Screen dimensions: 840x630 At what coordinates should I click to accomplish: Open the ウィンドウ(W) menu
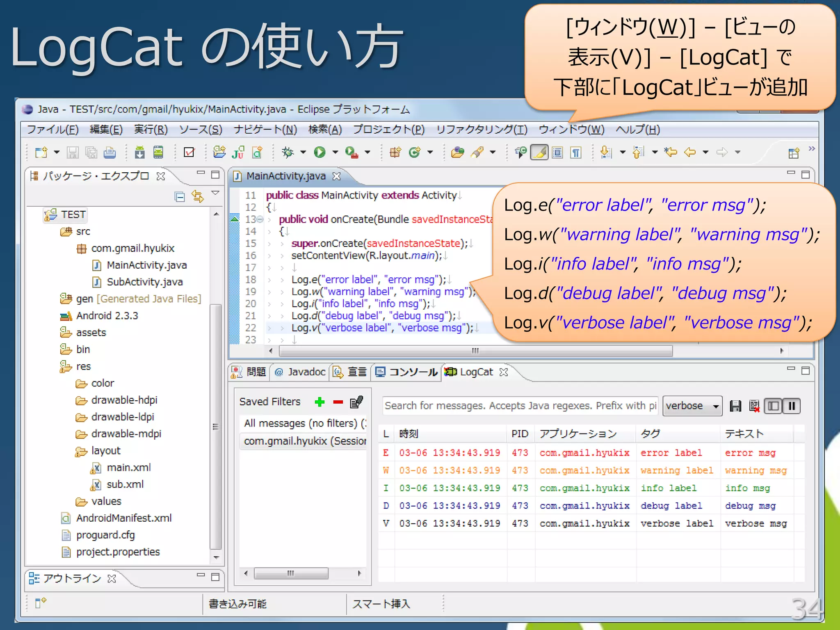571,130
